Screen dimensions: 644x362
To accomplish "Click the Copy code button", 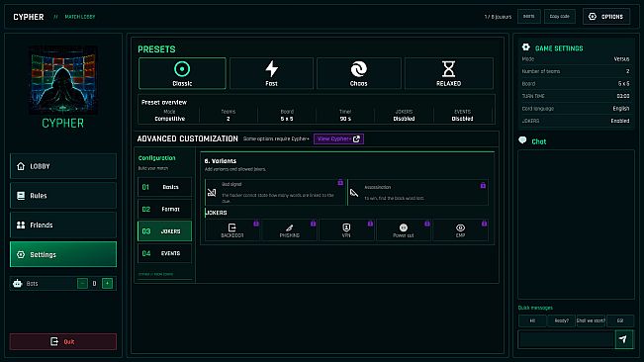I will (559, 17).
